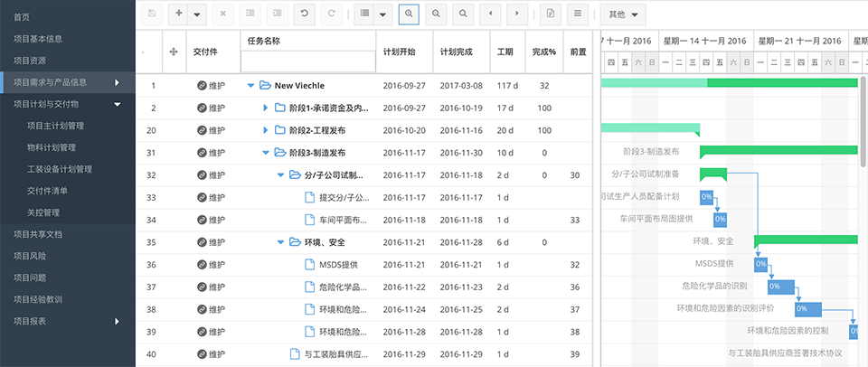The image size is (868, 367).
Task: Collapse the New Viechle tree row
Action: pyautogui.click(x=250, y=85)
